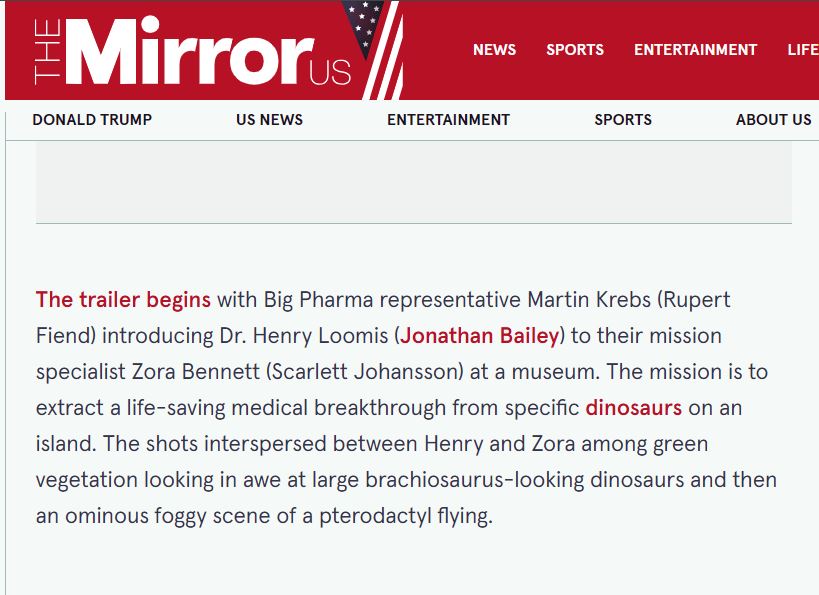
Task: Click the vertical 'THE' text in the logo
Action: 46,52
